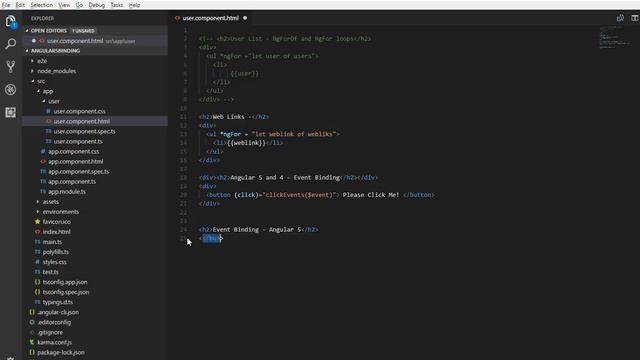Collapse the user folder
Image resolution: width=640 pixels, height=360 pixels.
pos(53,101)
